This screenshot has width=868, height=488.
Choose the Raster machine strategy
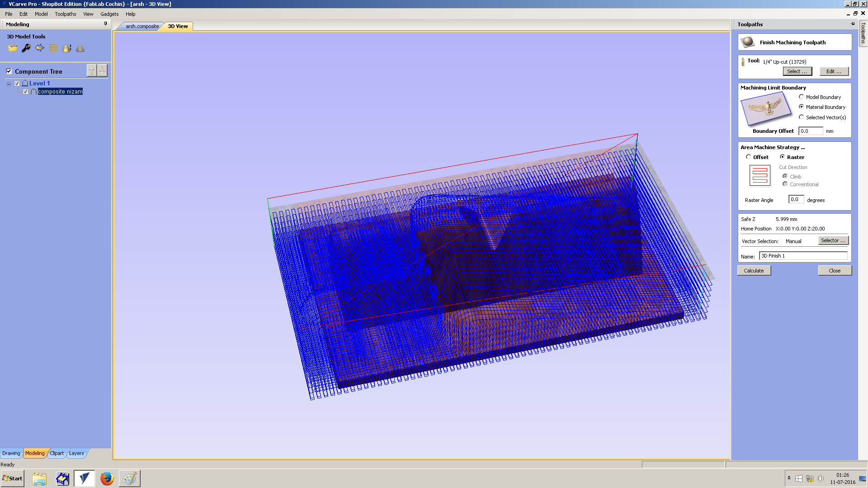[x=782, y=157]
